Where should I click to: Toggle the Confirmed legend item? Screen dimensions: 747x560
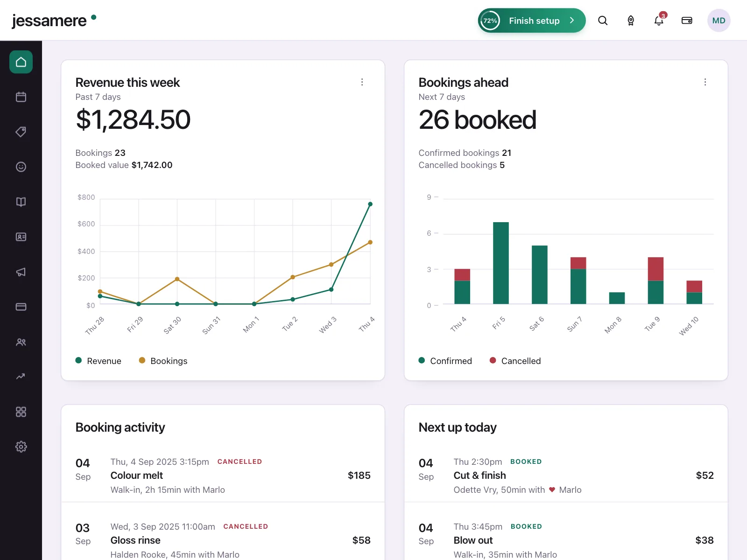[x=445, y=361]
